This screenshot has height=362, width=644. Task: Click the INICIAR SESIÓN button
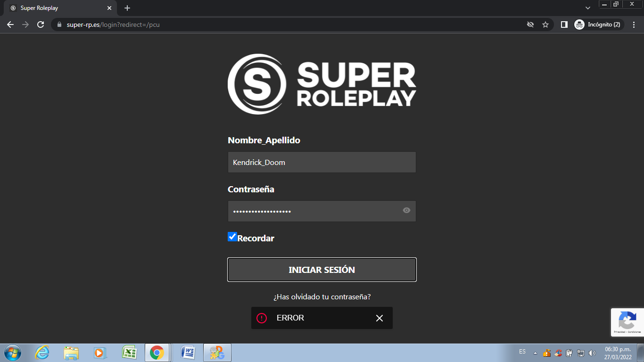pyautogui.click(x=322, y=270)
